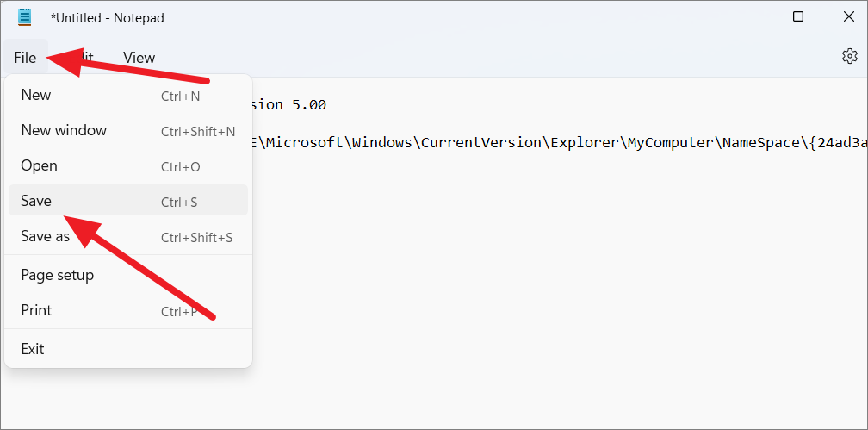
Task: Click the empty editor area below the text
Action: point(554,288)
